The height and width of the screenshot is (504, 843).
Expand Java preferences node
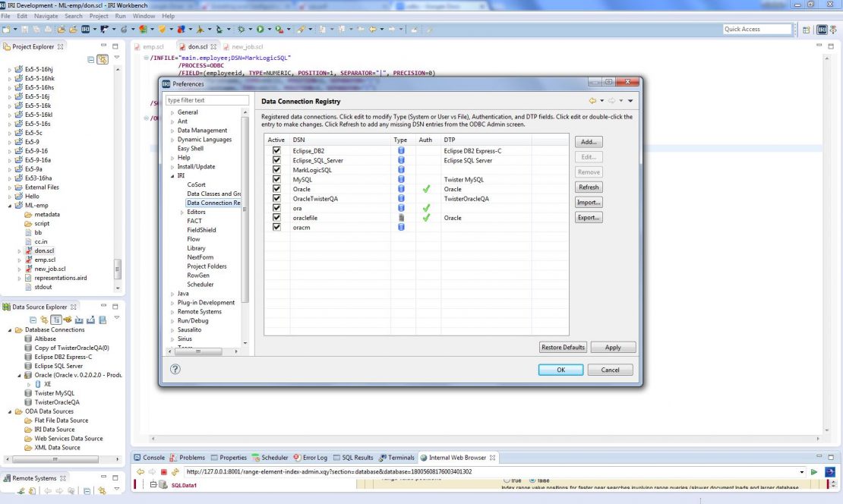coord(172,294)
